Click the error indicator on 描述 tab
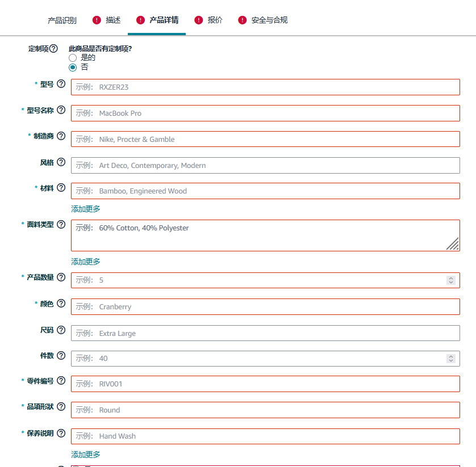The height and width of the screenshot is (467, 476). 97,19
